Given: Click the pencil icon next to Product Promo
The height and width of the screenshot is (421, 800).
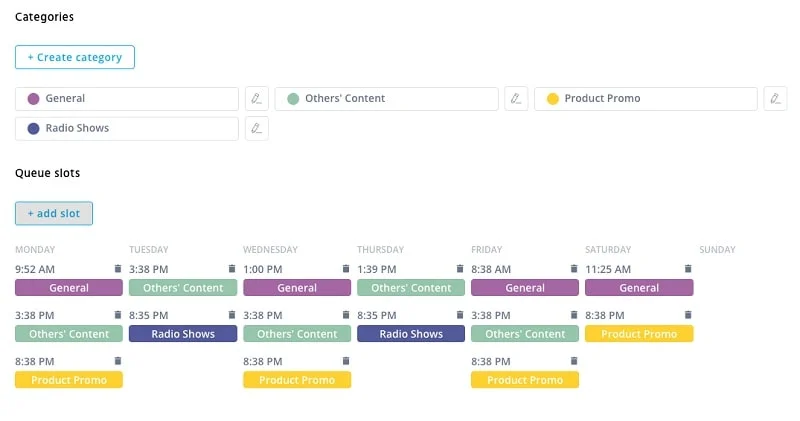Looking at the screenshot, I should pyautogui.click(x=775, y=99).
